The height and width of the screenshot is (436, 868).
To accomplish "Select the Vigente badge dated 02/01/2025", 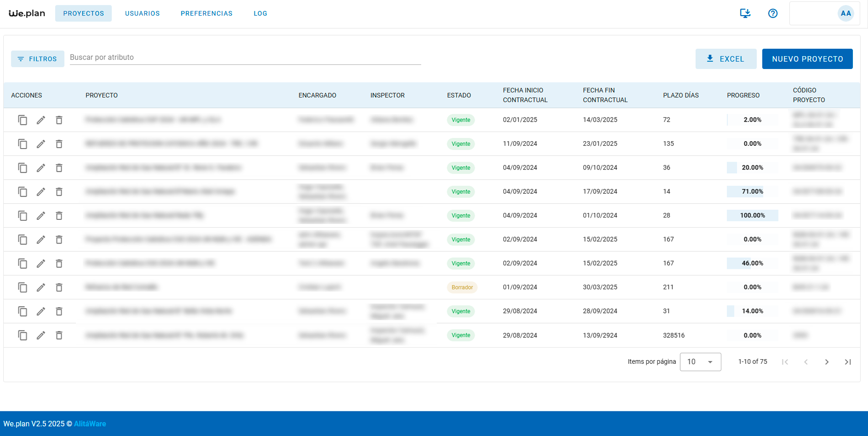I will 460,120.
